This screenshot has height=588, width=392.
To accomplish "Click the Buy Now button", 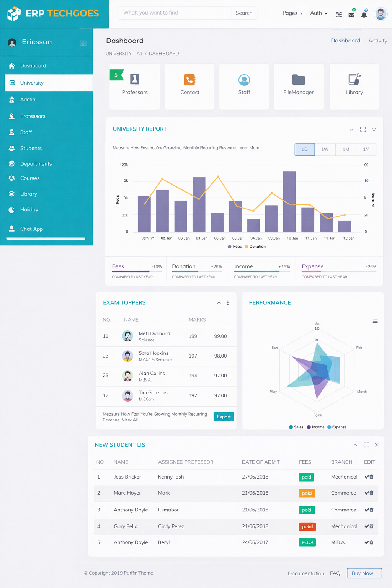I will (x=364, y=573).
